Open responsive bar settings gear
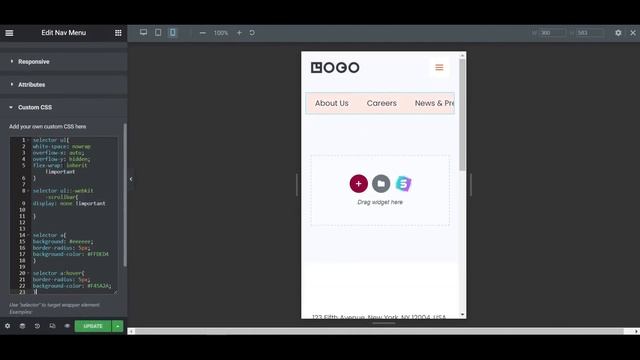The width and height of the screenshot is (640, 360). 618,33
